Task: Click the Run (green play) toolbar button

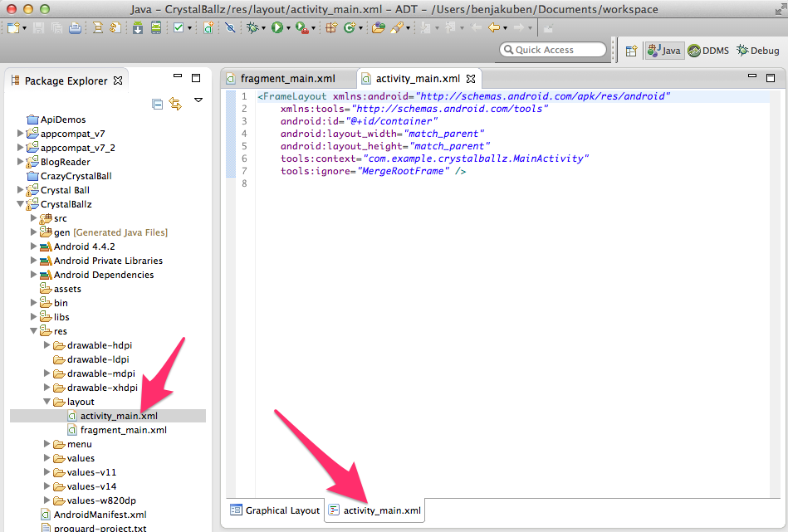Action: click(277, 27)
